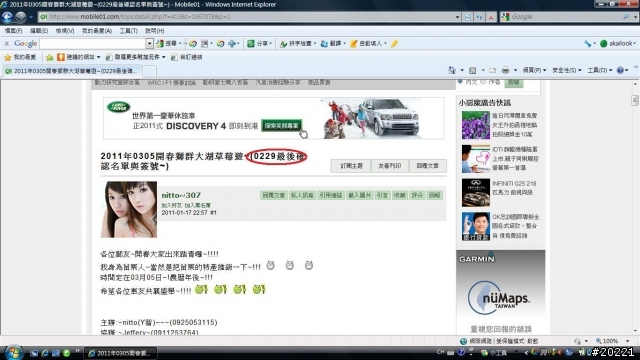Open the 說明(H) Help menu
This screenshot has height=360, width=640.
[155, 31]
